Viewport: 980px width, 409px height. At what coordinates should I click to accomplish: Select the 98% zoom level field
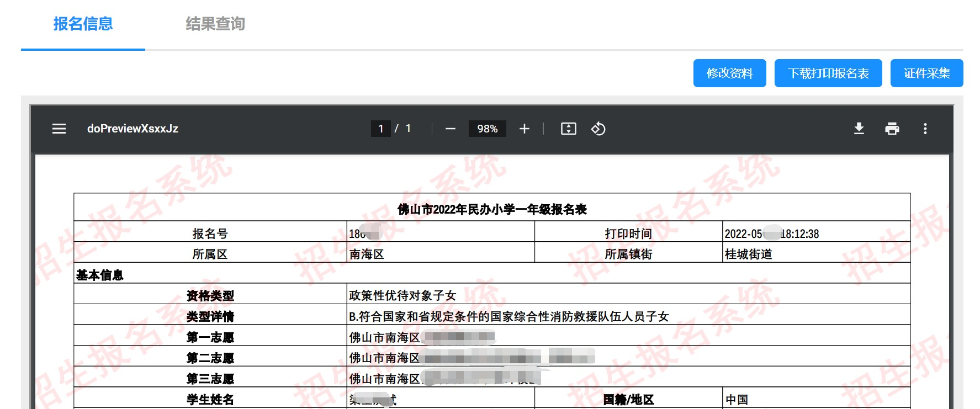point(487,129)
